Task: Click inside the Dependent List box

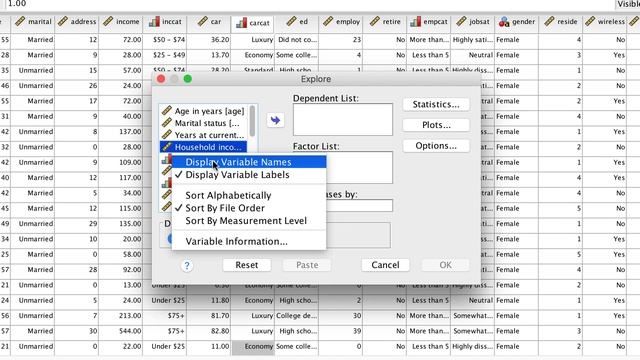Action: tap(343, 119)
